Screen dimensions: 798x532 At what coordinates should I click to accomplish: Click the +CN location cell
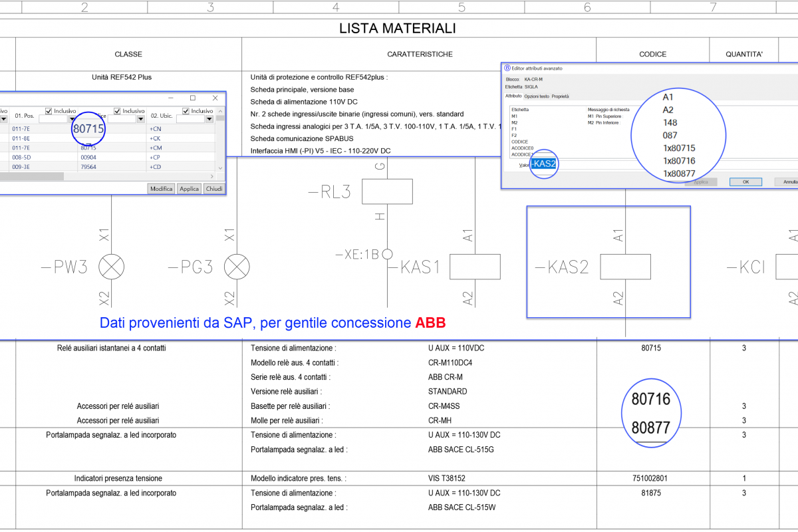pyautogui.click(x=156, y=129)
